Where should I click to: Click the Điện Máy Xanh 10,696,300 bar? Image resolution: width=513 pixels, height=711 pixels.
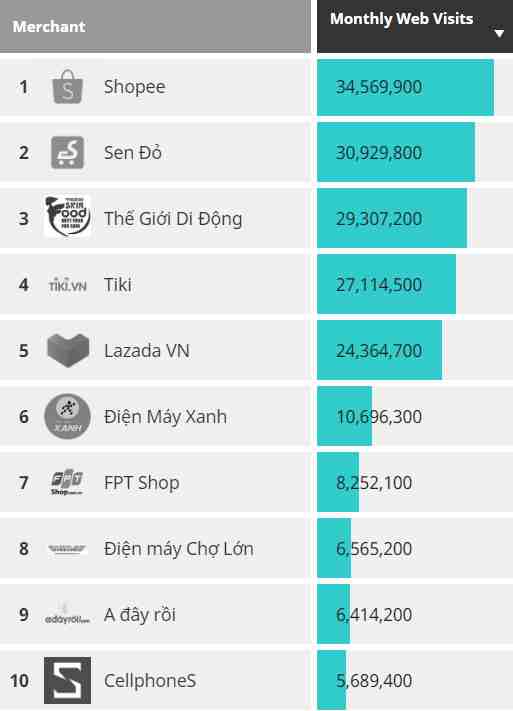(344, 416)
